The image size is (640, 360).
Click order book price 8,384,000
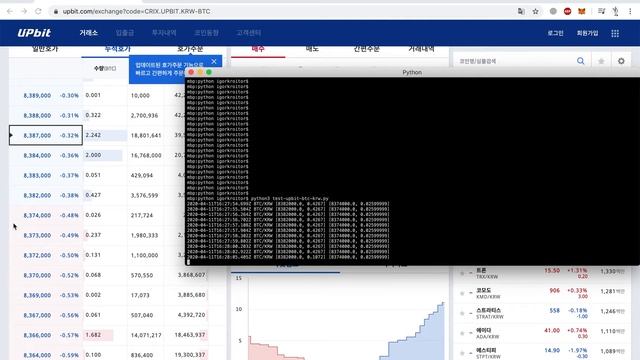37,156
